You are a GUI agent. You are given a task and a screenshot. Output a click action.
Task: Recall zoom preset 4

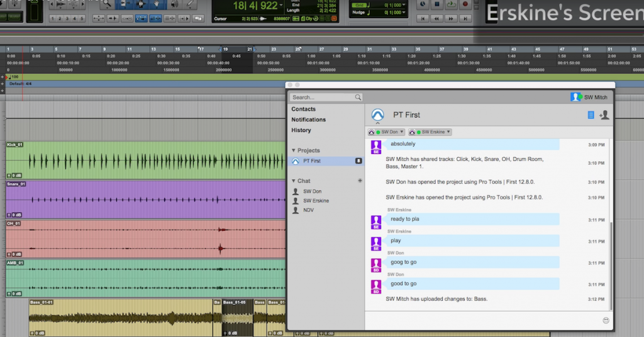tap(74, 18)
